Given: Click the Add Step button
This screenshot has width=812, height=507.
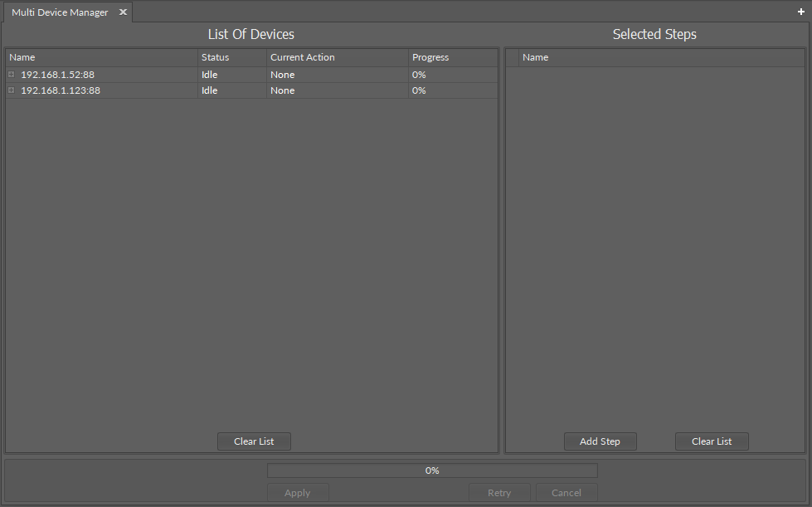Looking at the screenshot, I should [600, 441].
